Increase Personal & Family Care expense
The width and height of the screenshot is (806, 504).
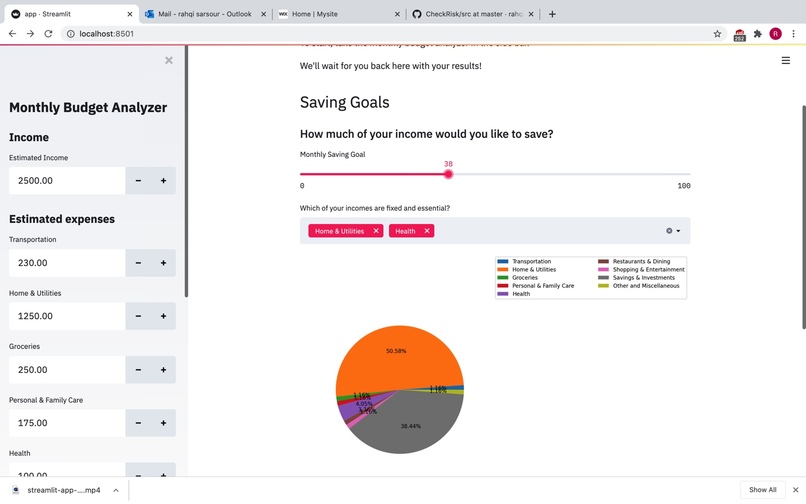[x=163, y=423]
